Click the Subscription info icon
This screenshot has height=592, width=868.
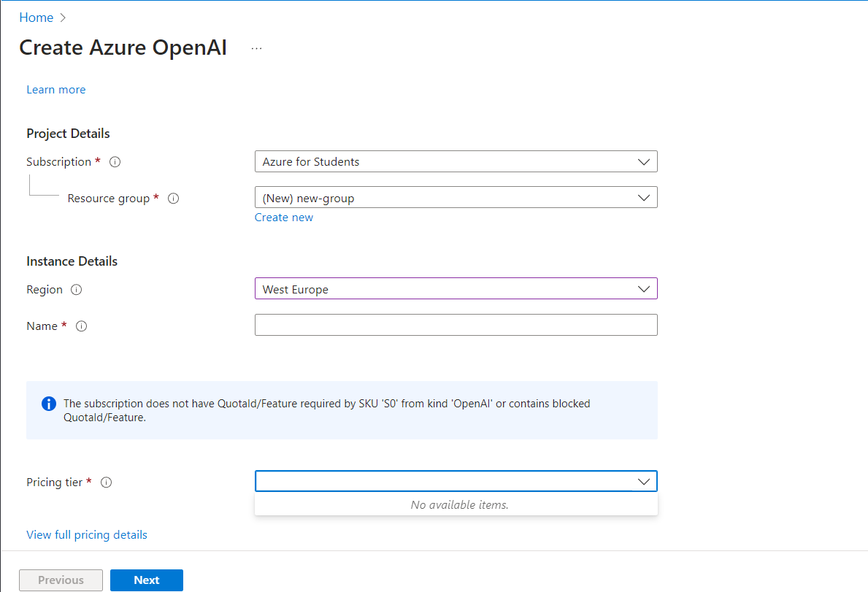pos(115,161)
